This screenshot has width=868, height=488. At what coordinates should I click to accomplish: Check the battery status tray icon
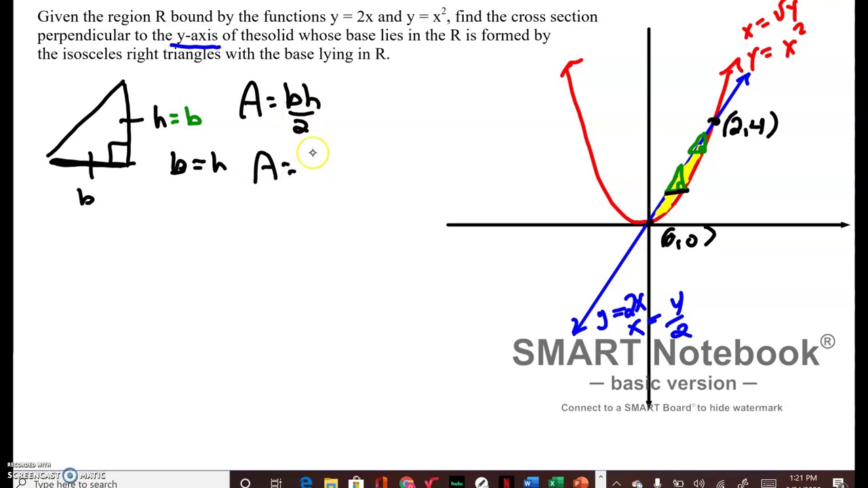[x=678, y=483]
